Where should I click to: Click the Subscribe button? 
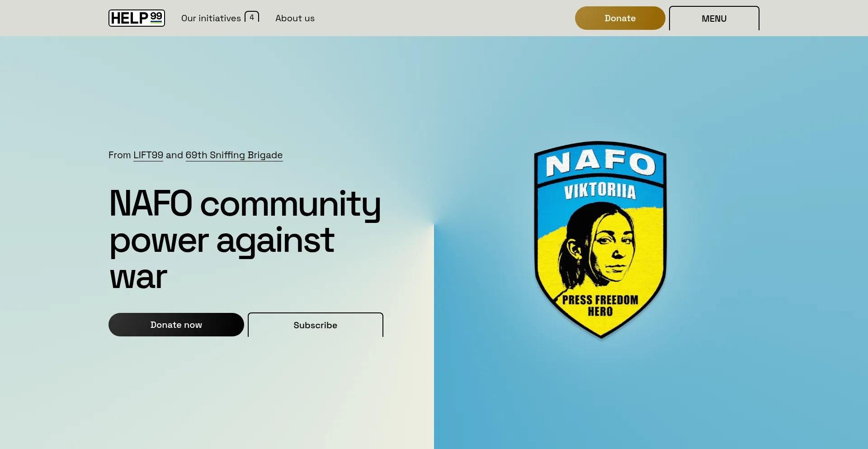[x=316, y=325]
